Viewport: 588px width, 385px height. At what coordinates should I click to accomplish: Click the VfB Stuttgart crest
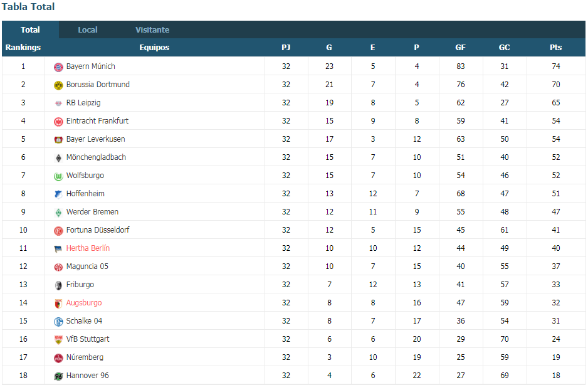pos(58,340)
